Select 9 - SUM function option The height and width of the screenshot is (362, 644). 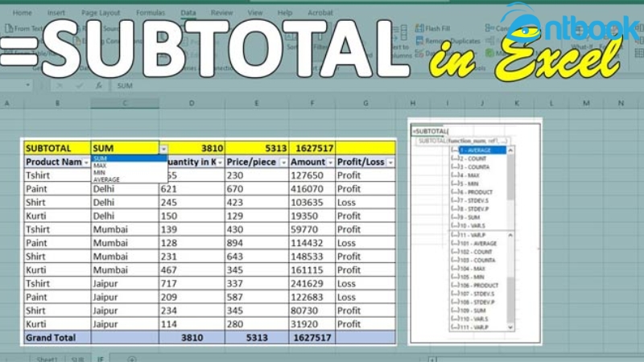478,217
